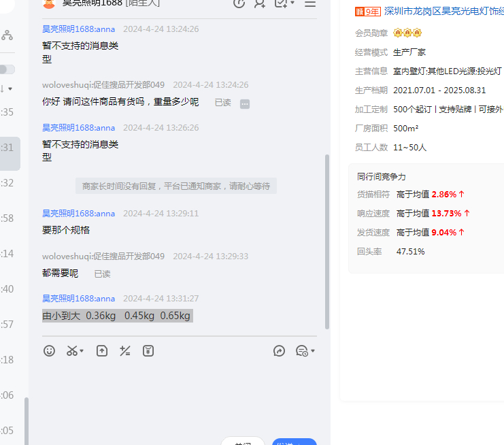Viewport: 504px width, 445px height.
Task: Expand the edit checkbox dropdown in header
Action: (292, 3)
